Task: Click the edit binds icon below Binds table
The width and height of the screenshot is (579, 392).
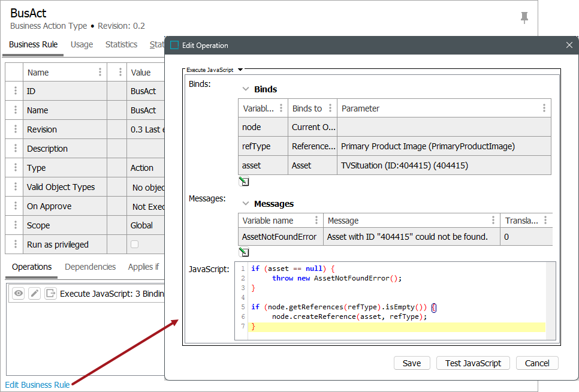Action: point(244,182)
